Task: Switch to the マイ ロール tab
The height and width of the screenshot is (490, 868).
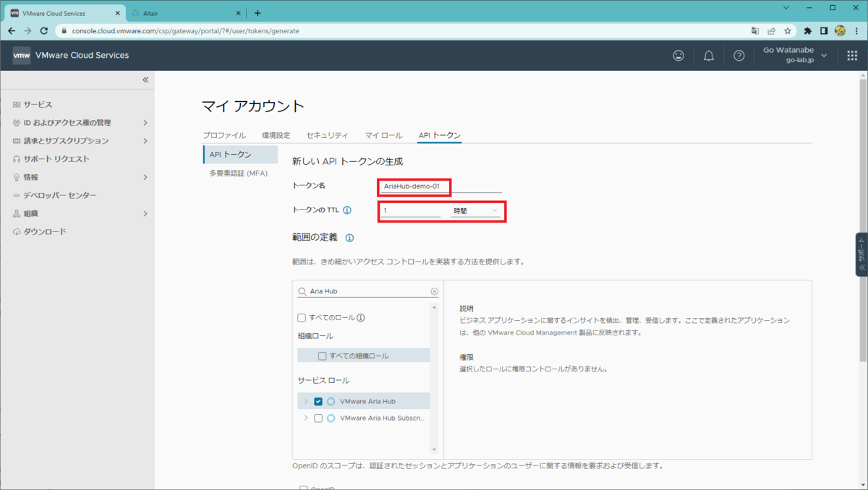Action: pos(383,135)
